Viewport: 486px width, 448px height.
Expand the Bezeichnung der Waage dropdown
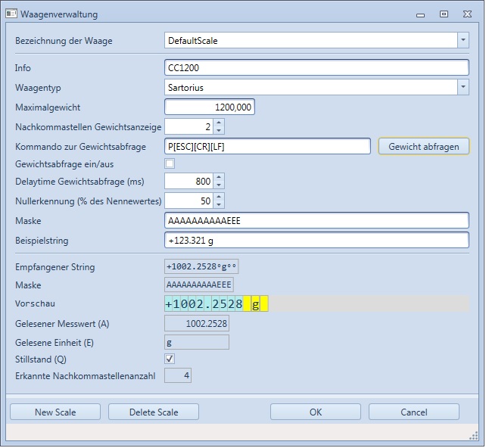pos(463,41)
